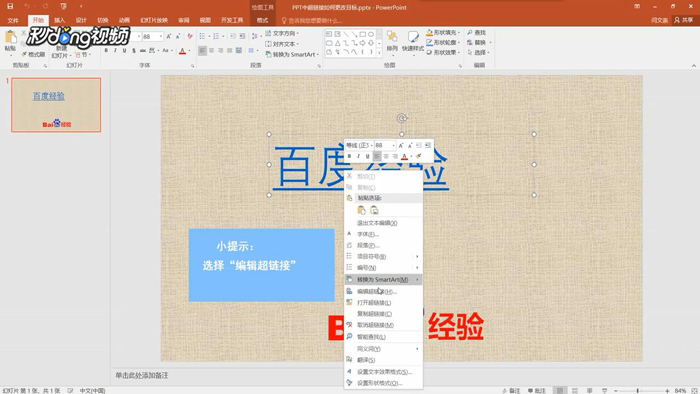Open the Shape Effects (形状效果) dropdown
Viewport: 700px width, 394px height.
point(443,52)
